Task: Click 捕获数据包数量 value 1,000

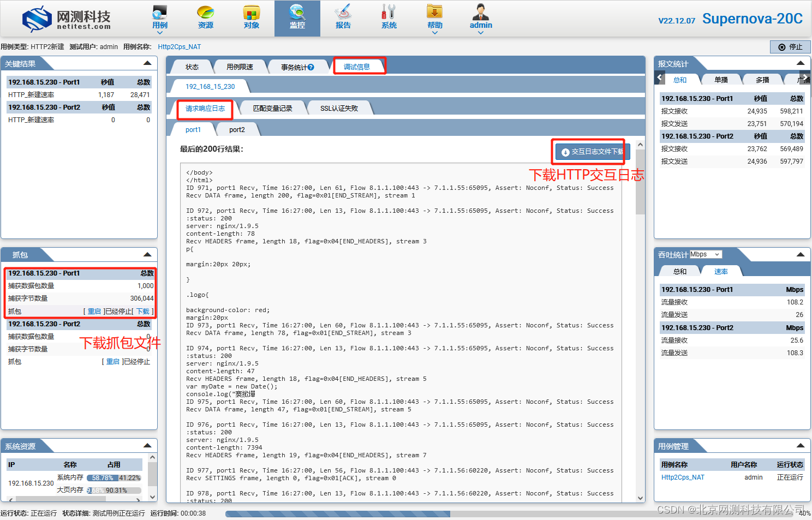Action: tap(146, 286)
